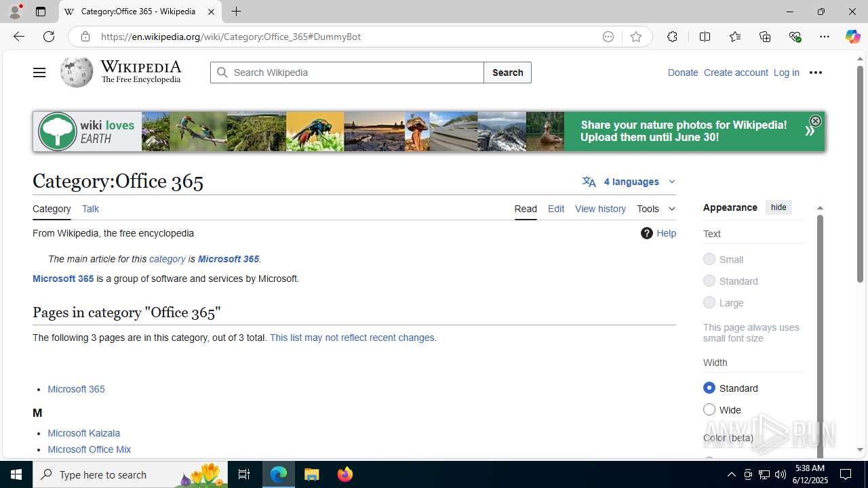The height and width of the screenshot is (488, 868).
Task: Expand the 4 languages dropdown
Action: point(629,182)
